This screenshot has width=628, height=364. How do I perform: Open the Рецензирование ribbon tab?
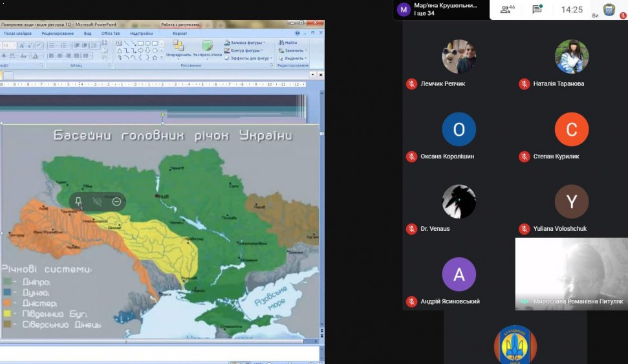pos(57,33)
